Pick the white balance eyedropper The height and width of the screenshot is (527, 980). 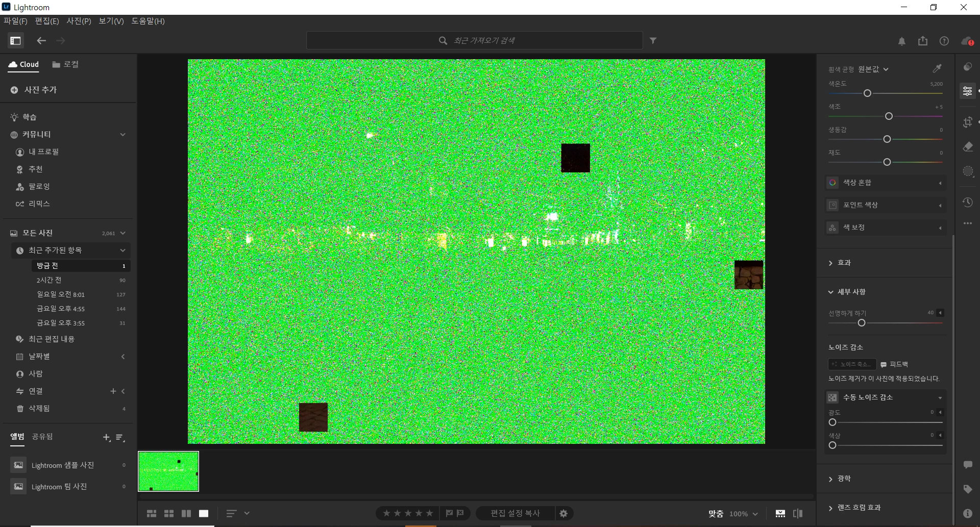[937, 68]
